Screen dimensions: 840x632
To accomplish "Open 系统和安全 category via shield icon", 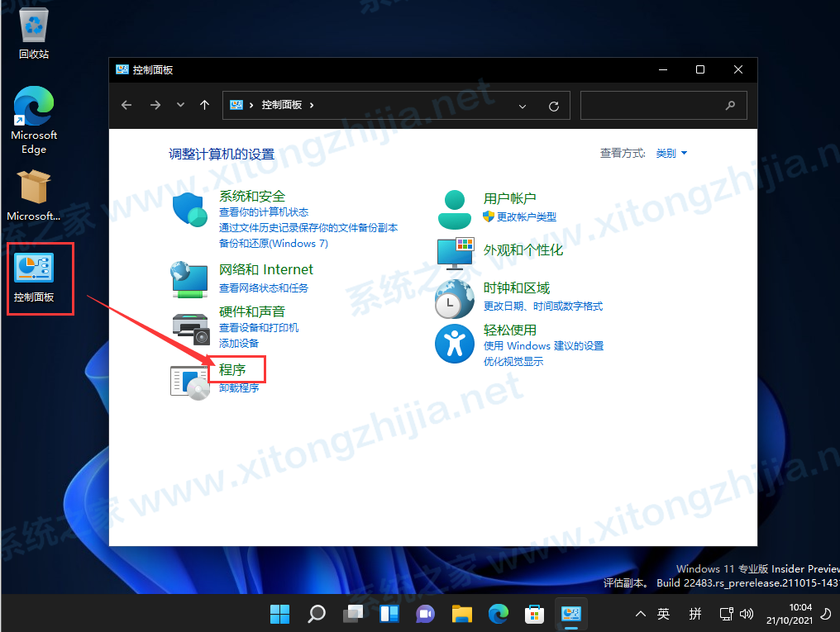I will pos(189,210).
